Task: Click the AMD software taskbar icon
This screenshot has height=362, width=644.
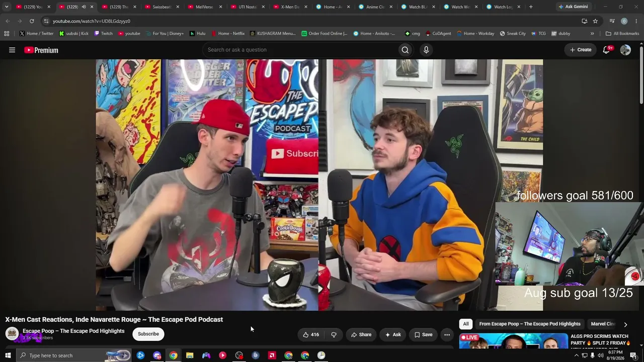Action: 272,355
